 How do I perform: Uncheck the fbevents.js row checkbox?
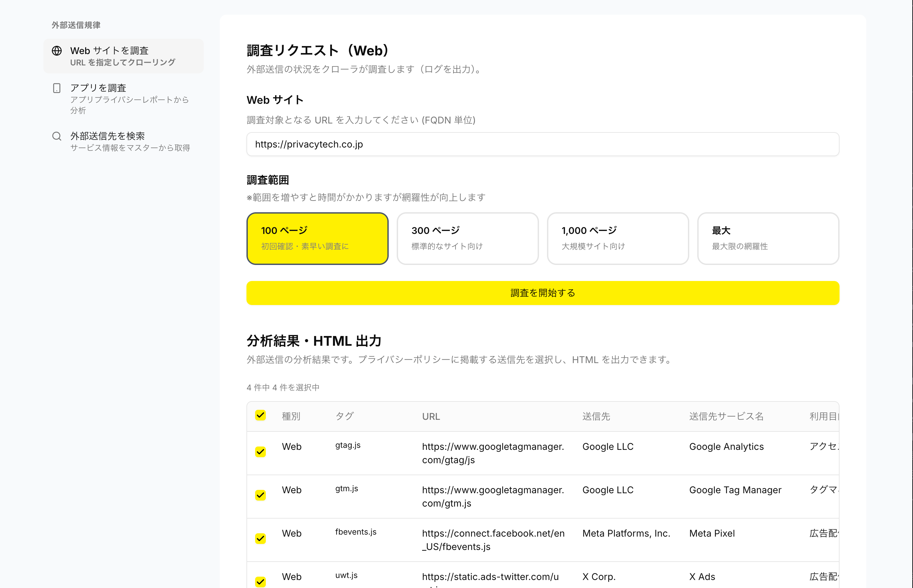click(260, 539)
